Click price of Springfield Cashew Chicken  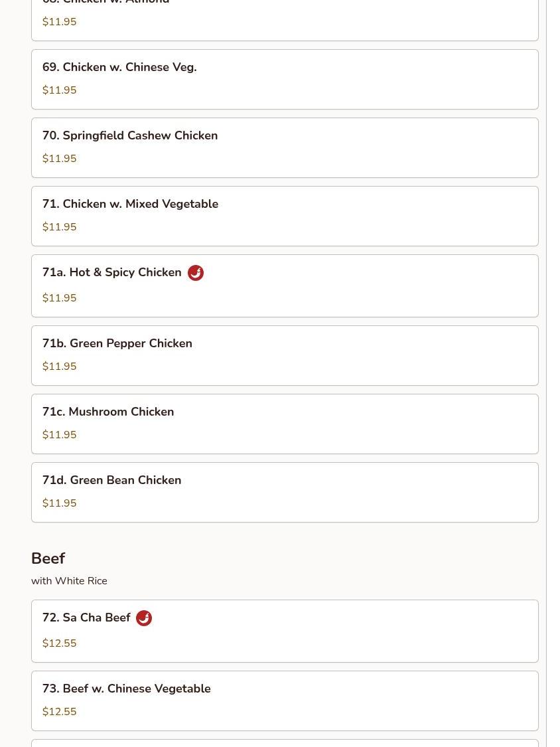point(59,159)
